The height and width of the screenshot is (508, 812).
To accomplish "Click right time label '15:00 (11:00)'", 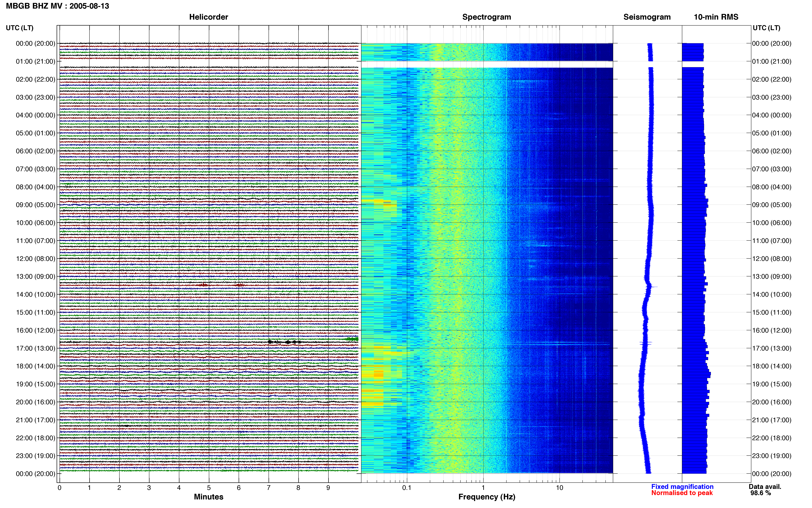I will [x=772, y=313].
